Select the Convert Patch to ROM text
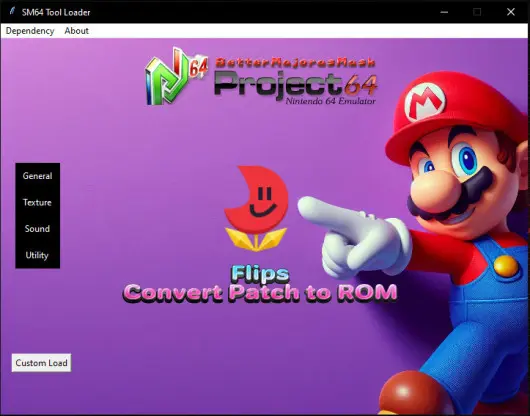Screen dimensions: 530x416 click(260, 292)
